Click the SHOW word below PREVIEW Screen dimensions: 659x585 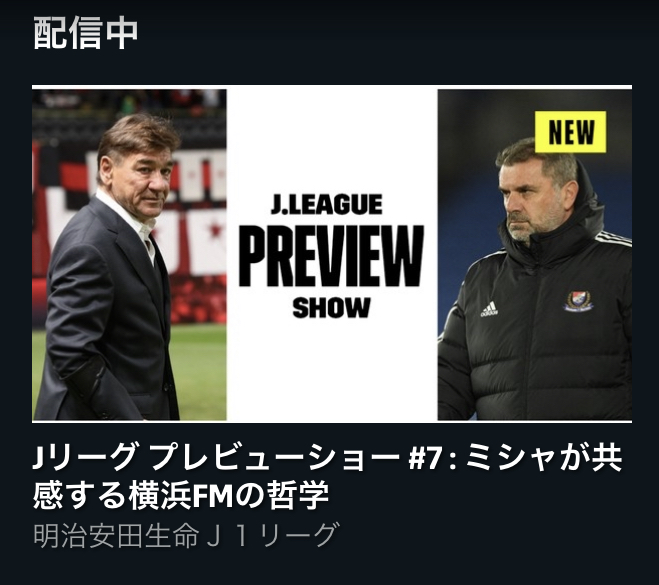(331, 308)
